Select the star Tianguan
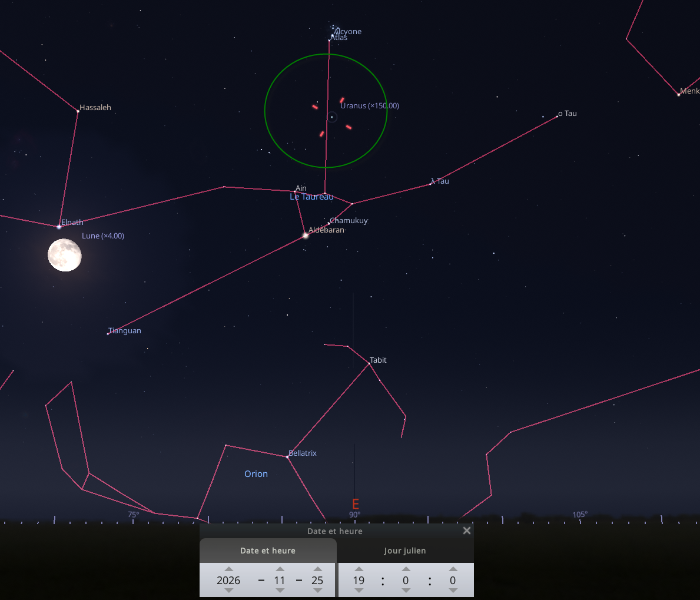The height and width of the screenshot is (600, 700). (108, 333)
